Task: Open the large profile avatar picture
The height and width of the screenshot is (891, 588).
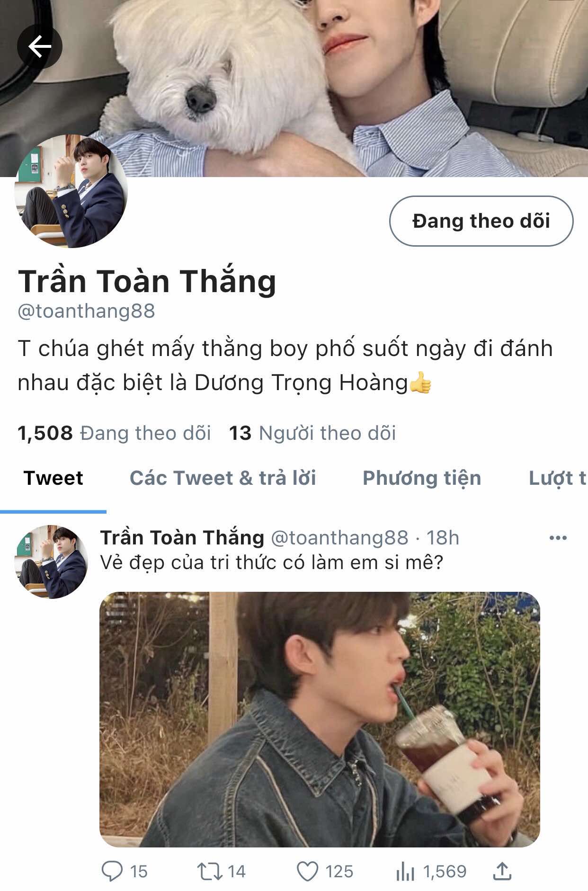Action: 71,191
